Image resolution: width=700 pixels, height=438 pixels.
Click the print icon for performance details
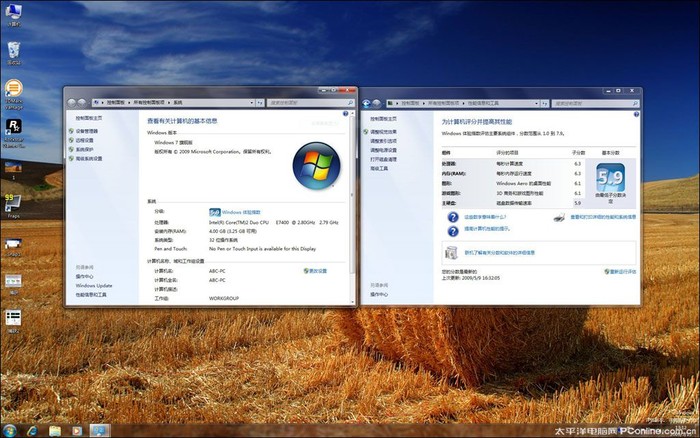(x=559, y=217)
